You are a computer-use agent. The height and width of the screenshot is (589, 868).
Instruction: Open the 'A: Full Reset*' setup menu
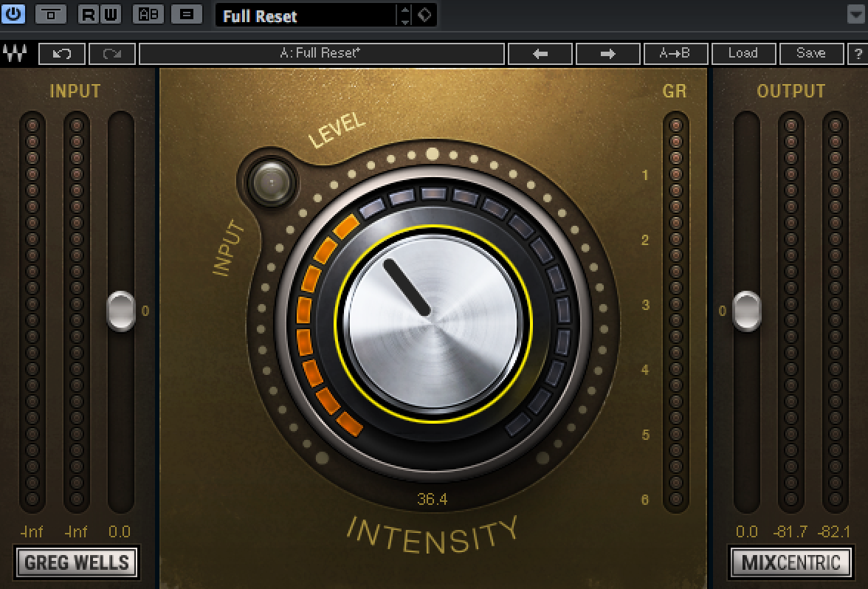point(322,54)
